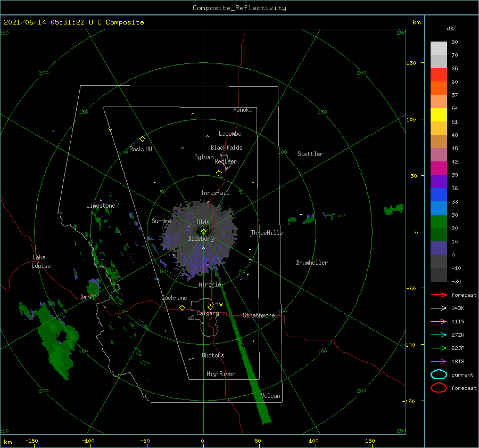This screenshot has width=479, height=448.
Task: Click the green 22JP arrow in legend
Action: click(x=439, y=348)
